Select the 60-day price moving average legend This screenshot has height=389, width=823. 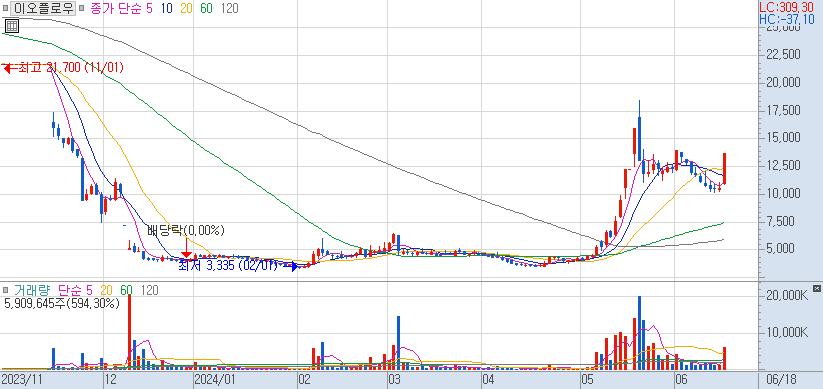click(x=206, y=8)
